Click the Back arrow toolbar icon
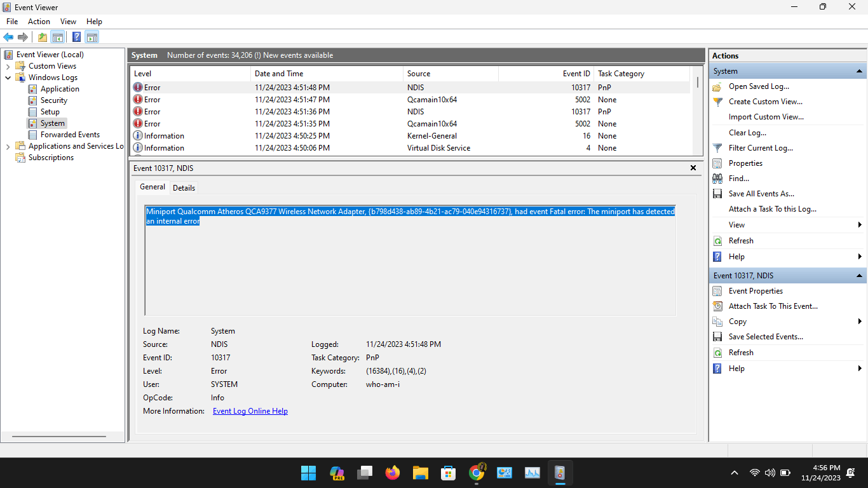868x488 pixels. click(x=8, y=37)
